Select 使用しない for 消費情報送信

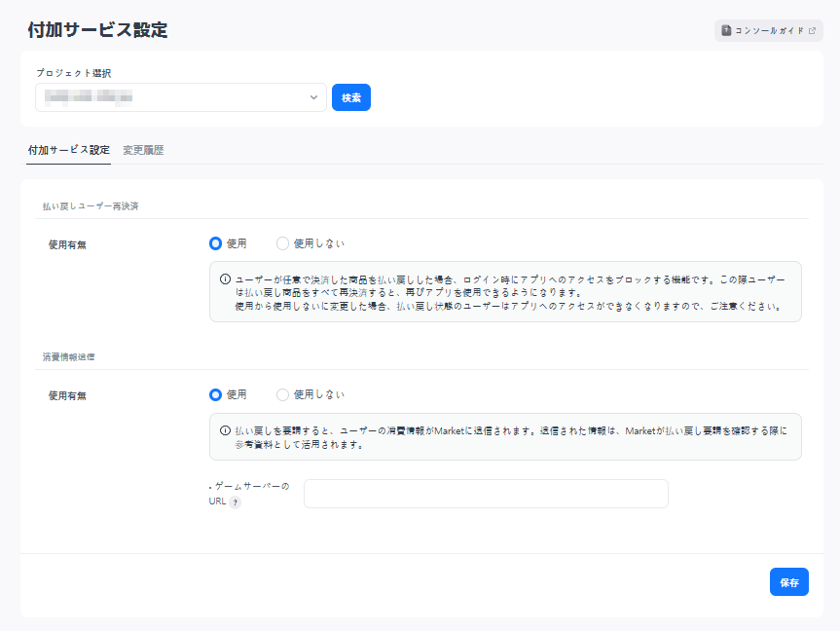click(x=283, y=394)
